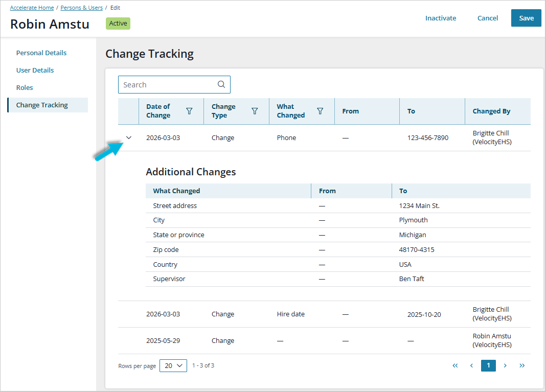Inactivate the user Robin Amstu
This screenshot has width=546, height=392.
(441, 18)
